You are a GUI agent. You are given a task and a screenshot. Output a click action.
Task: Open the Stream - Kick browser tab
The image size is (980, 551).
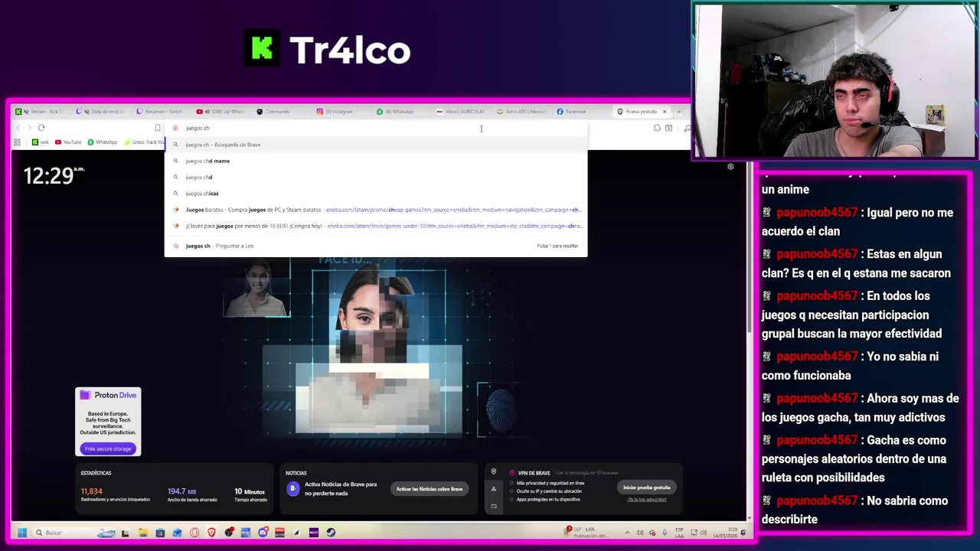(x=41, y=112)
